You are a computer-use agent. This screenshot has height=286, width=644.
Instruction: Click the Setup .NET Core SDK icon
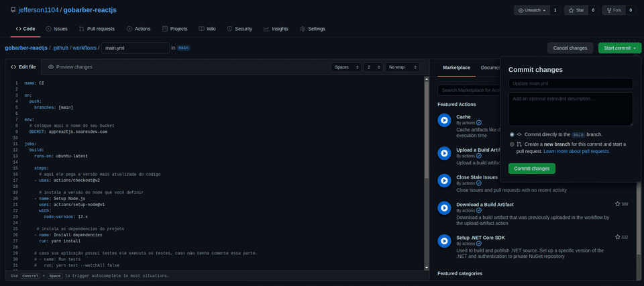(443, 241)
